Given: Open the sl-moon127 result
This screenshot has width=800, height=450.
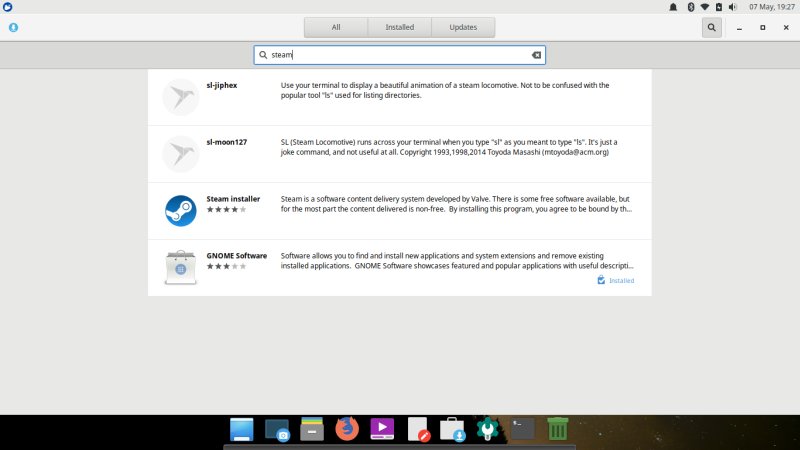Looking at the screenshot, I should click(x=399, y=154).
